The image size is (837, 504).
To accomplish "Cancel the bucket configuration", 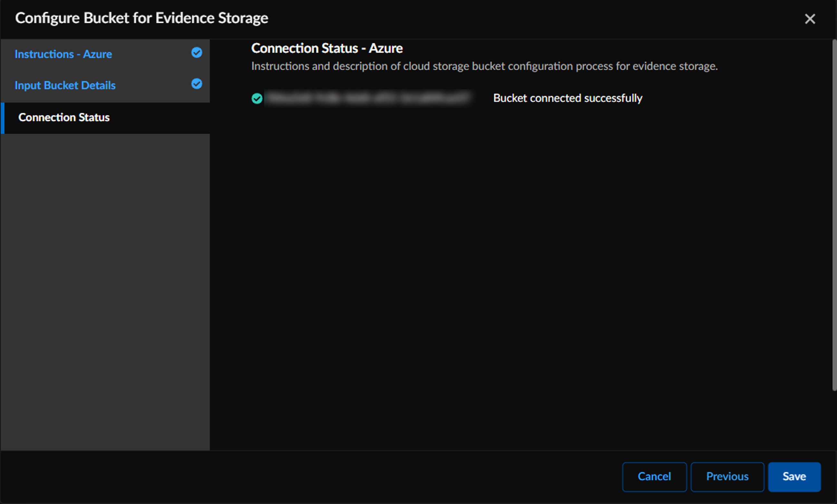I will click(654, 477).
